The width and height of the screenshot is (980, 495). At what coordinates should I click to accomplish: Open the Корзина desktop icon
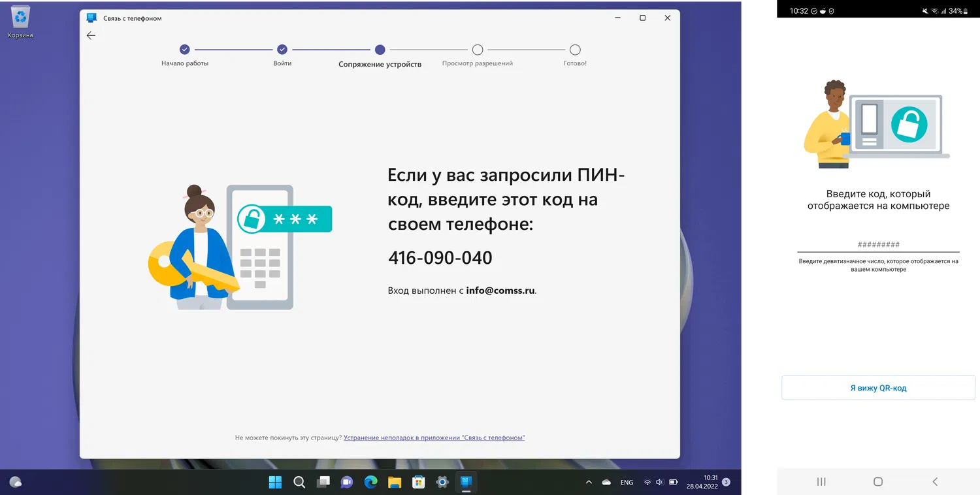click(20, 22)
